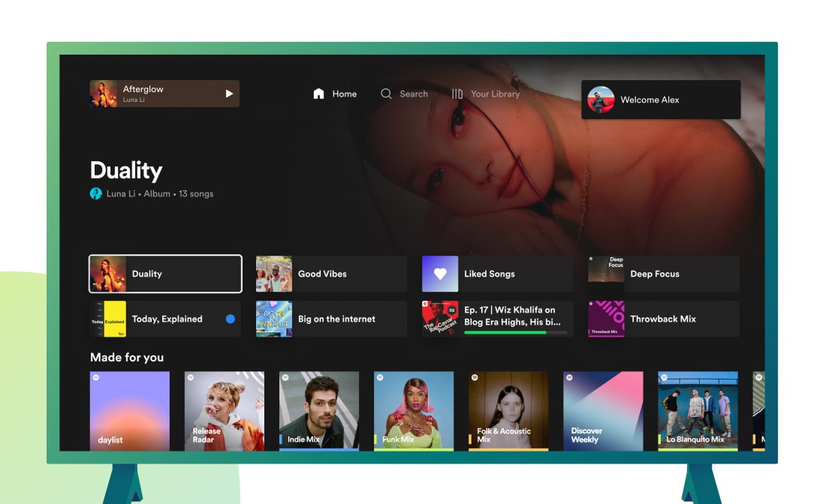Click the Duality album title heading

[126, 170]
